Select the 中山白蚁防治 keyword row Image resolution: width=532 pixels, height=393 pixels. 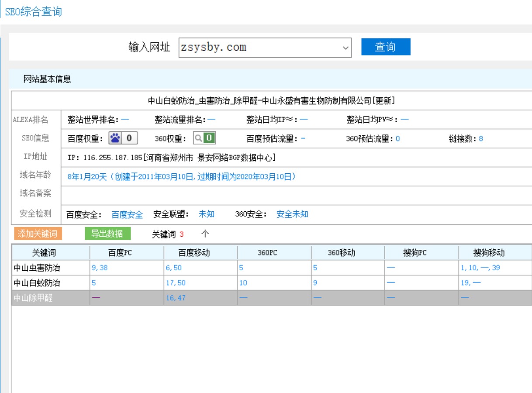point(37,283)
